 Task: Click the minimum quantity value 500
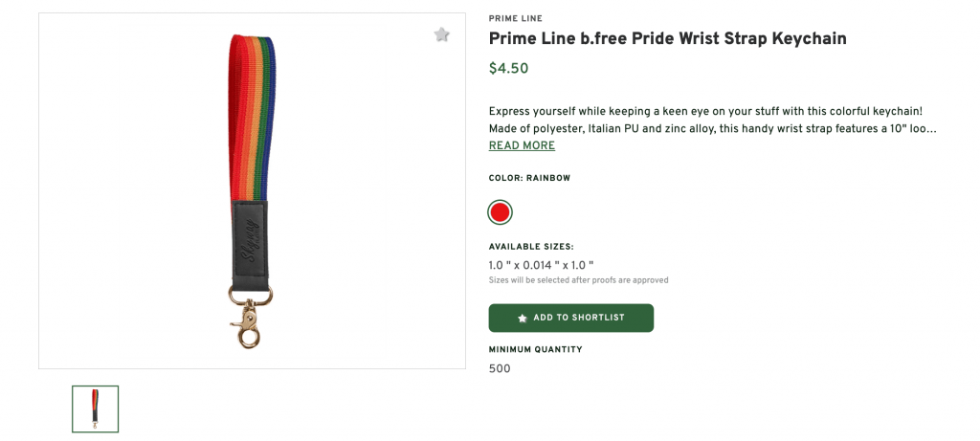500,368
